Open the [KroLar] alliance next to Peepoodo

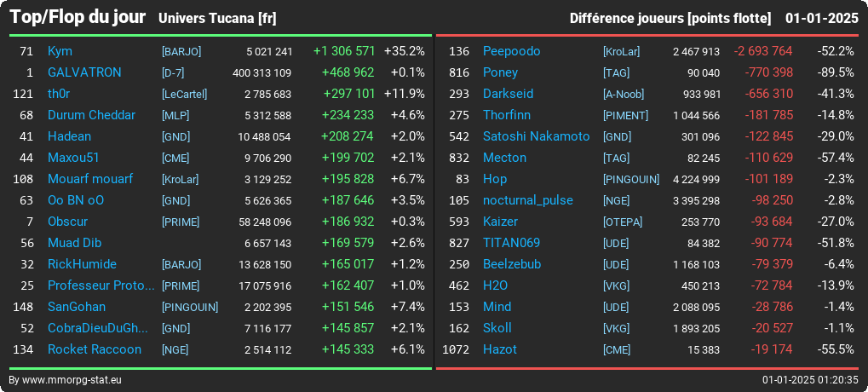621,52
